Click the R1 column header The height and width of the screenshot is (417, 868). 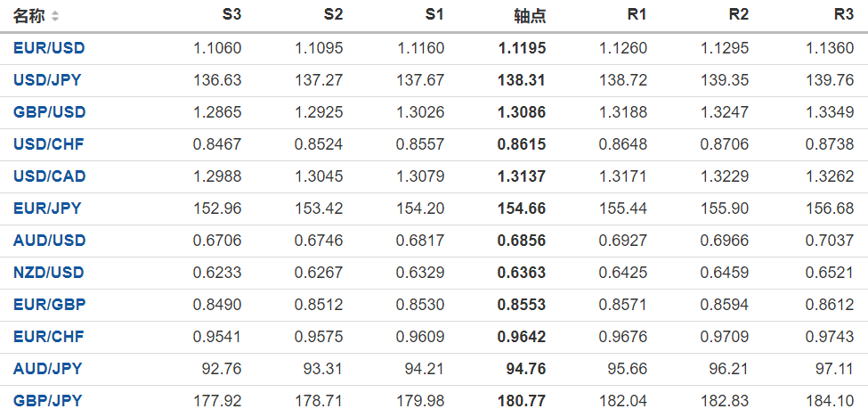(637, 15)
